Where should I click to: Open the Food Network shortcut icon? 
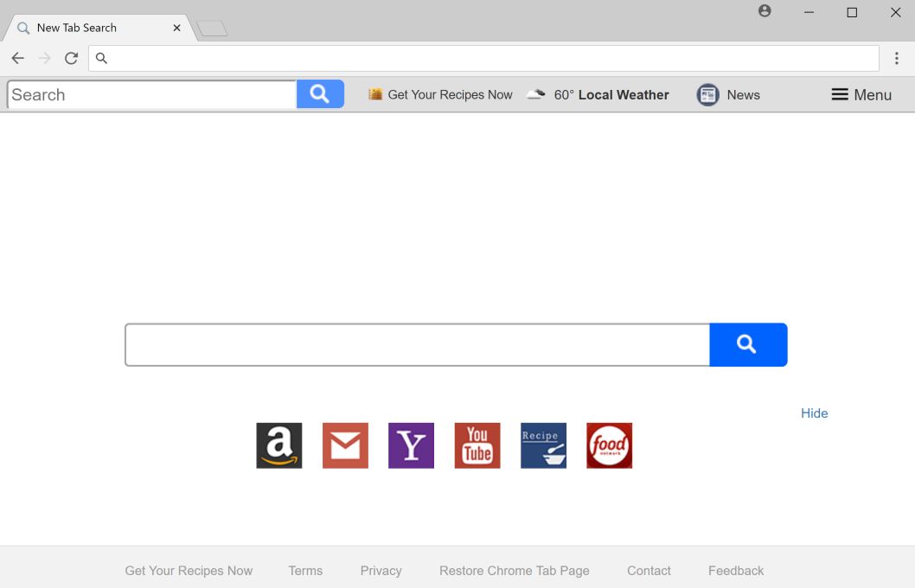click(609, 445)
